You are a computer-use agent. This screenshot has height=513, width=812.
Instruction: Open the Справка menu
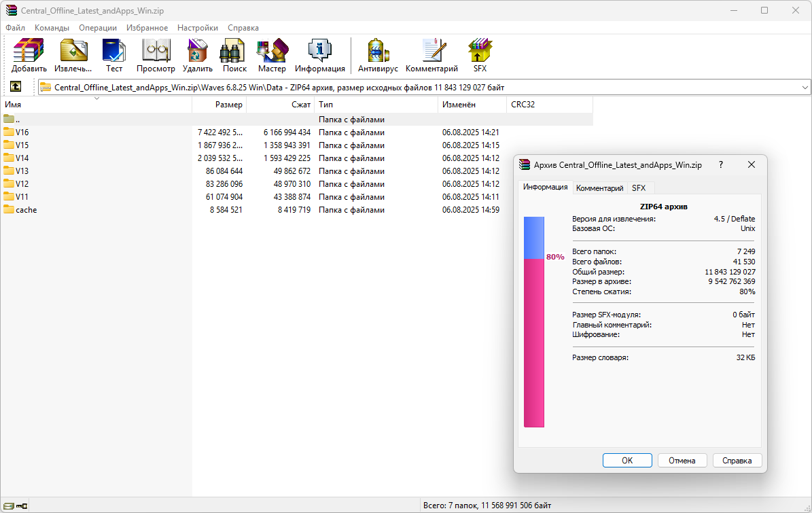(243, 27)
